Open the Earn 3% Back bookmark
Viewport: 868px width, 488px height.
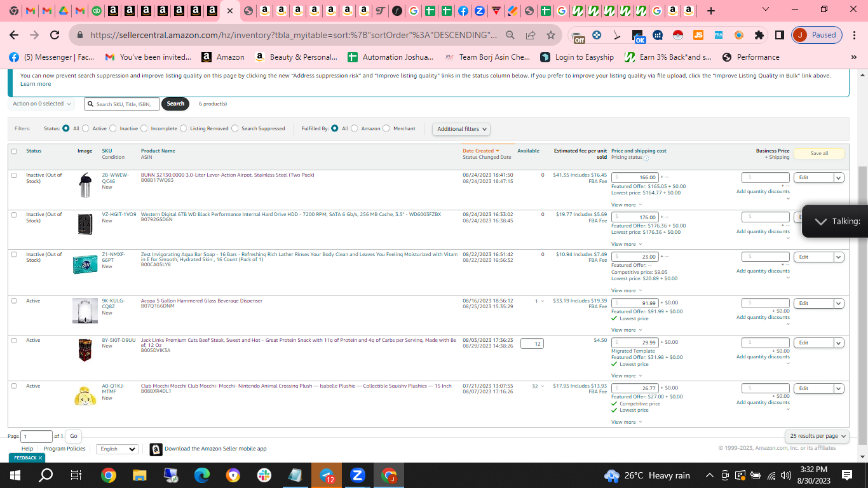[668, 57]
